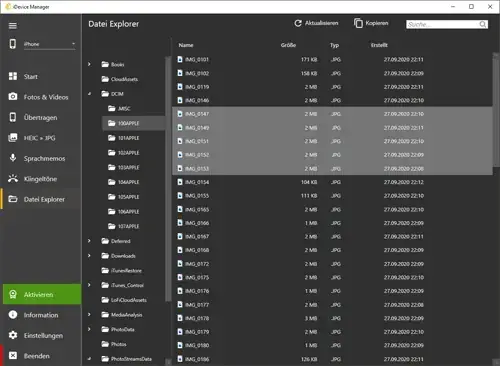
Task: Click the file icon of IMG_0102
Action: (x=180, y=73)
